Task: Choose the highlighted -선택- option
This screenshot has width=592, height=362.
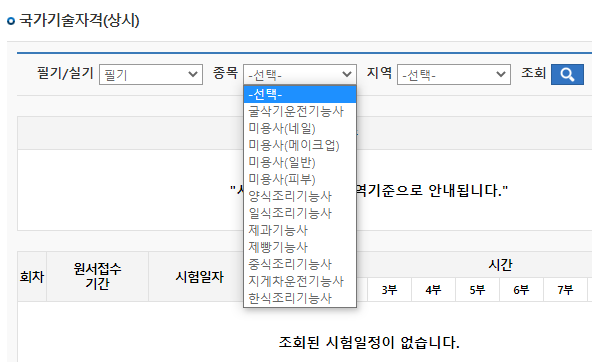Action: click(x=300, y=94)
